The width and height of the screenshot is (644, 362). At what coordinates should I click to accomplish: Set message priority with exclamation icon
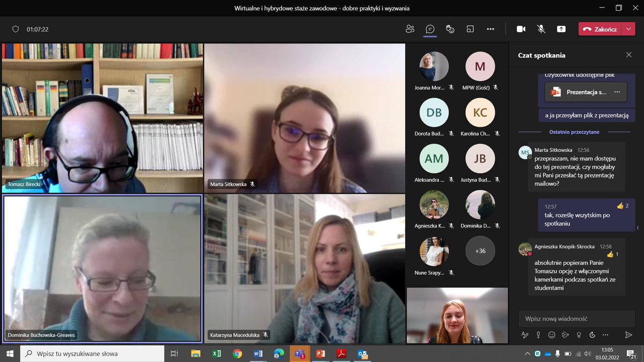[538, 335]
